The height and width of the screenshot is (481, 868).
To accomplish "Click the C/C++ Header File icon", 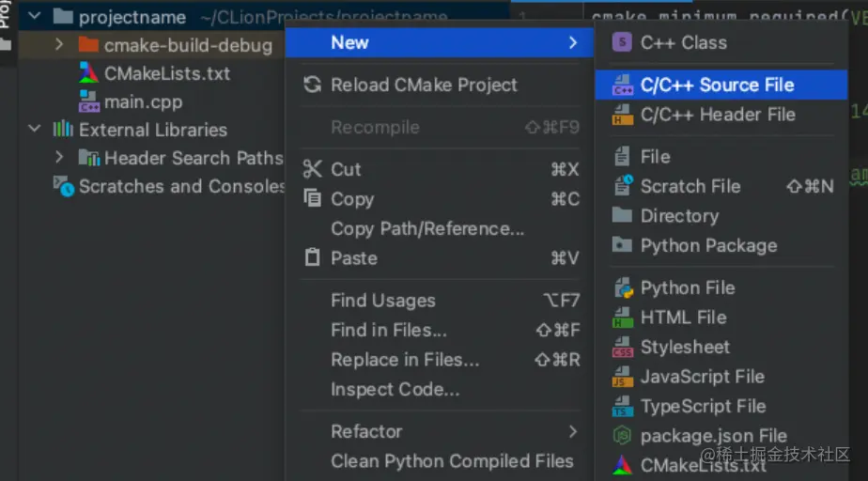I will (622, 115).
